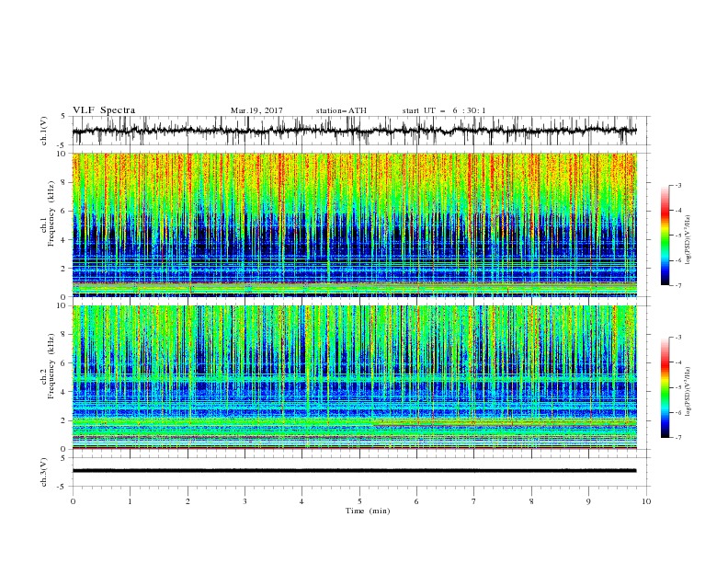The width and height of the screenshot is (728, 563).
Task: Click the ch.3 voltage waveform trace
Action: [x=354, y=471]
